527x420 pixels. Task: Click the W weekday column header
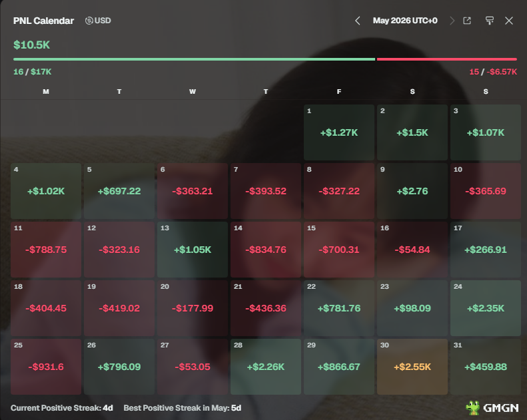click(193, 91)
